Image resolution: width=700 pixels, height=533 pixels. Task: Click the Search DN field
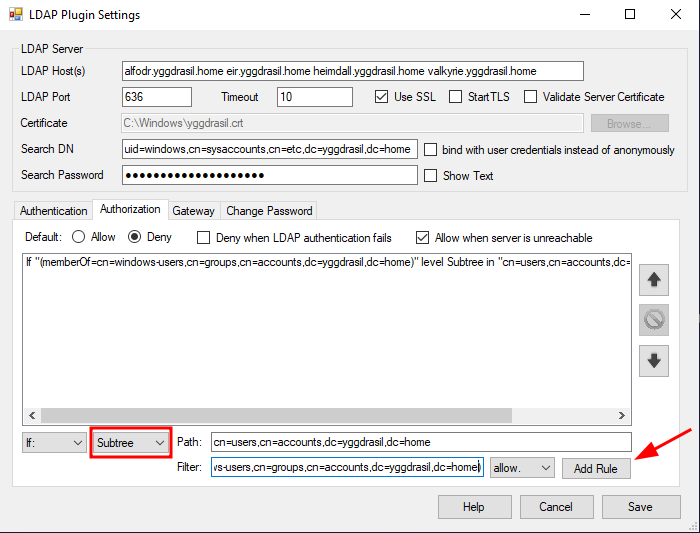pyautogui.click(x=270, y=149)
